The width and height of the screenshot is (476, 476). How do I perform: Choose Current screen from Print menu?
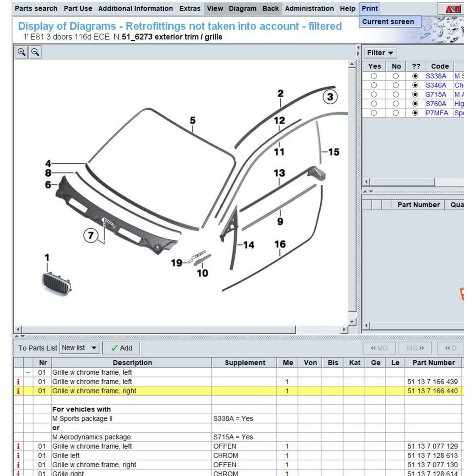(x=390, y=21)
